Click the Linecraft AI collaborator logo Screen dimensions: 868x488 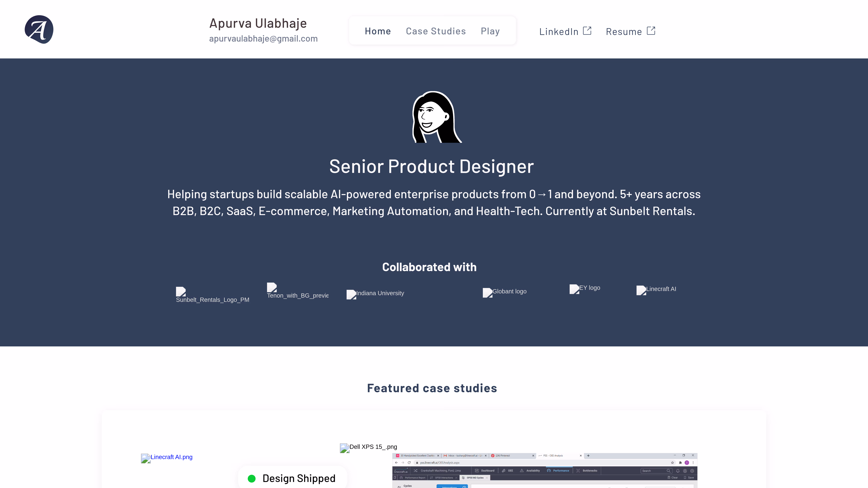(656, 290)
